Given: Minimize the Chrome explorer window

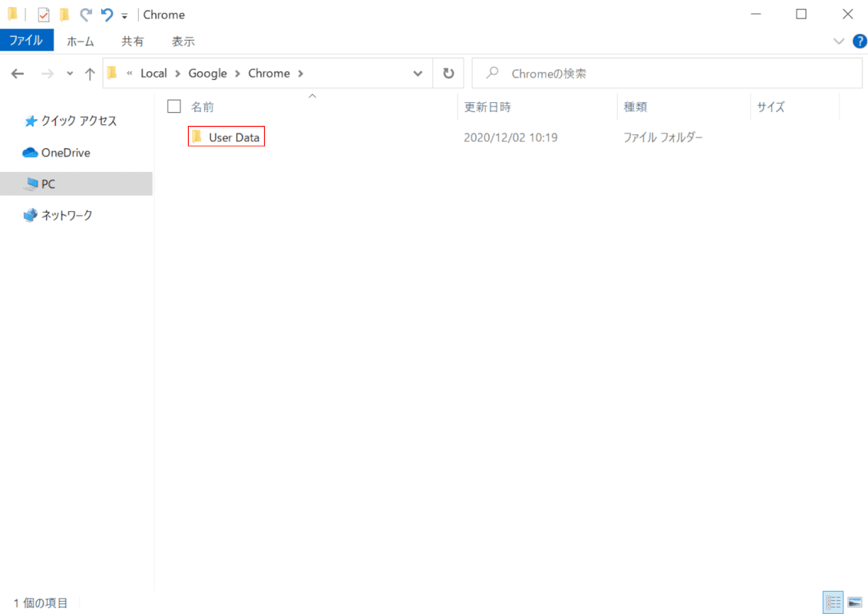Looking at the screenshot, I should pos(756,14).
